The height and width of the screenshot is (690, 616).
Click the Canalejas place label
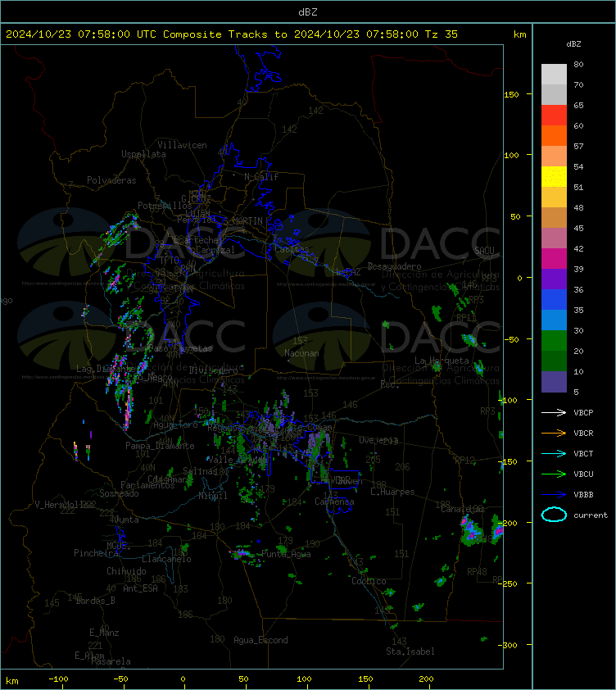click(x=463, y=509)
